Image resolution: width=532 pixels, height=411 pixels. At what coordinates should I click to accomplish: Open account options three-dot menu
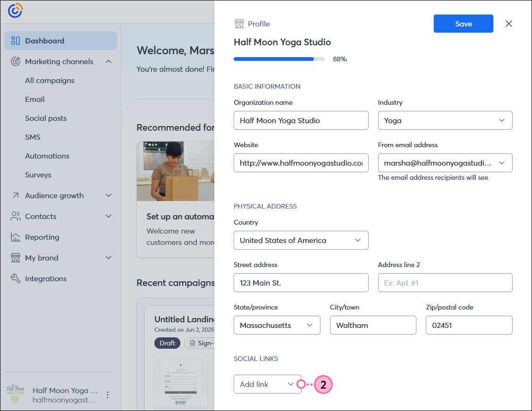(x=108, y=395)
